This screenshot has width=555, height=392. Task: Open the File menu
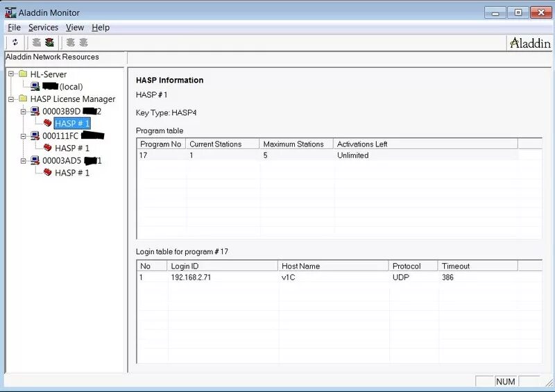coord(14,28)
